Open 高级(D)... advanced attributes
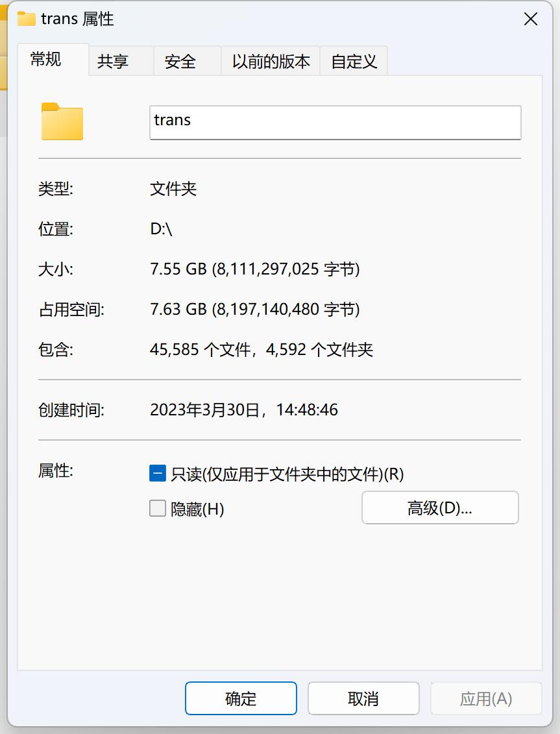 click(440, 508)
